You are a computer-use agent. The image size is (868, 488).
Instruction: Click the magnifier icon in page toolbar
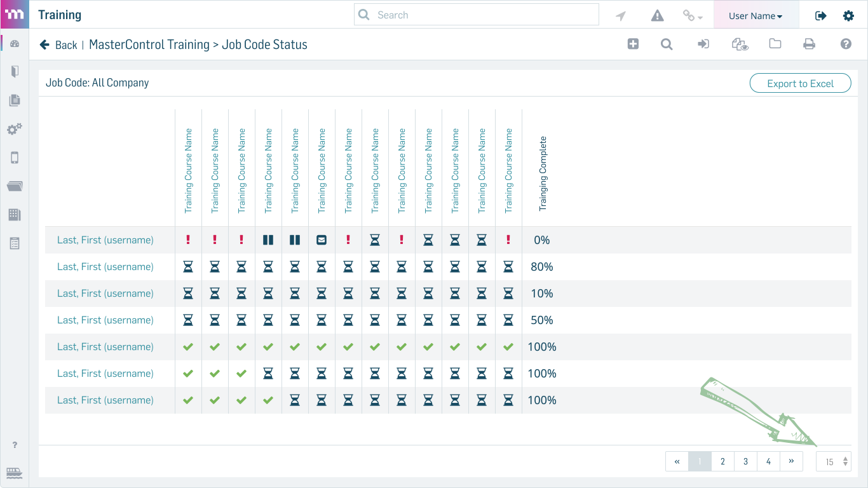(x=667, y=44)
